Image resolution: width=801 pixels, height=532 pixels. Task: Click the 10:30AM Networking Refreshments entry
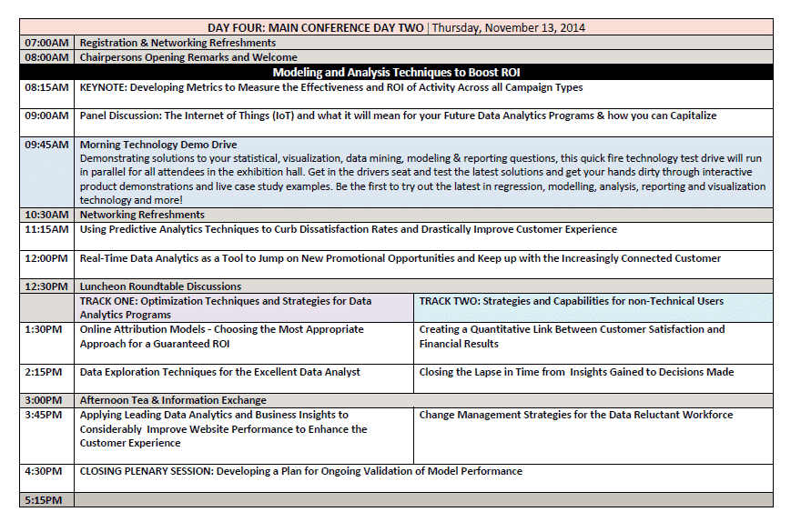coord(142,216)
